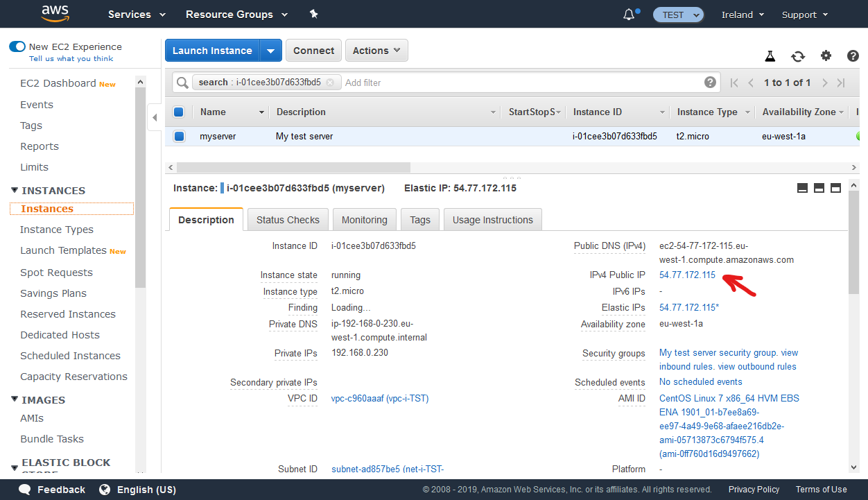Open the TEST account dropdown

pyautogui.click(x=679, y=15)
